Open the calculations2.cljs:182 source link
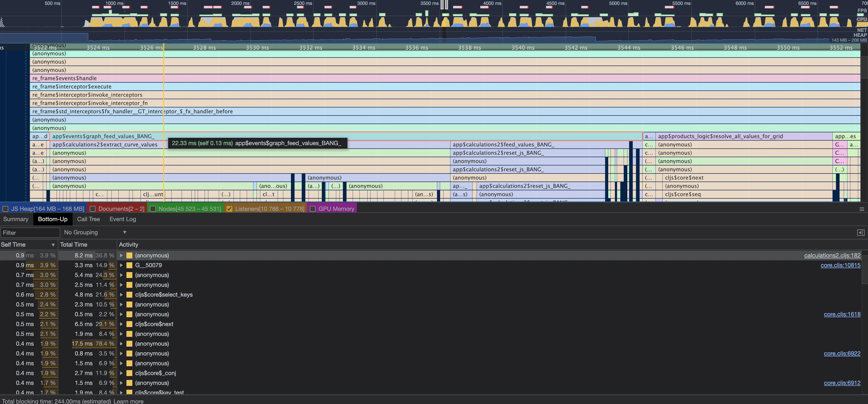This screenshot has width=868, height=404. (x=832, y=256)
